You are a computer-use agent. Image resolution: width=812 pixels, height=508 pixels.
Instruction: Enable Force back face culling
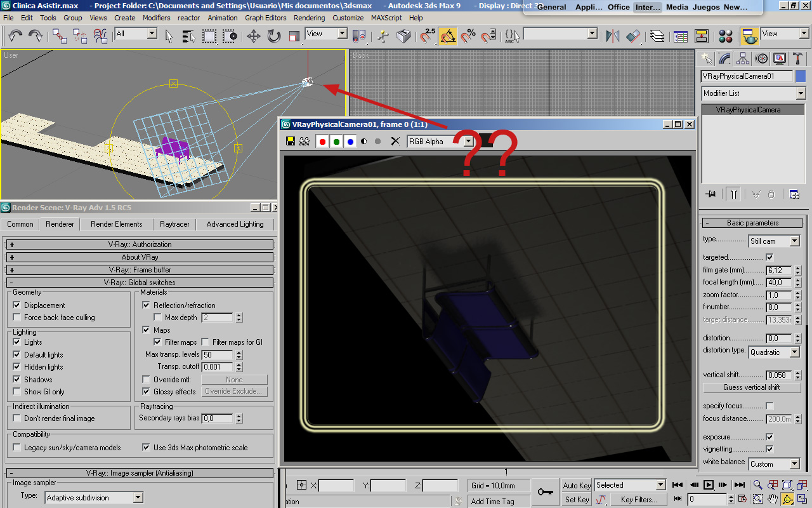[16, 317]
